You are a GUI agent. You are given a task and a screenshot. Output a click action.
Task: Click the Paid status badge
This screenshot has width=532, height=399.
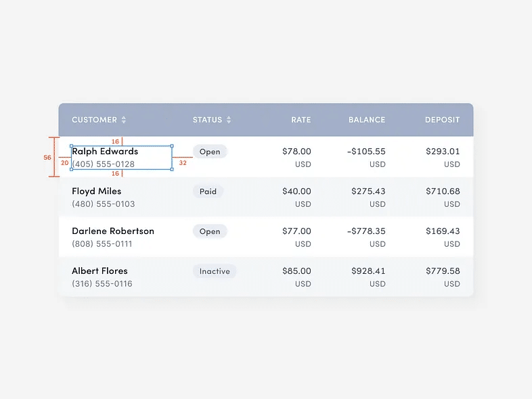click(x=208, y=191)
